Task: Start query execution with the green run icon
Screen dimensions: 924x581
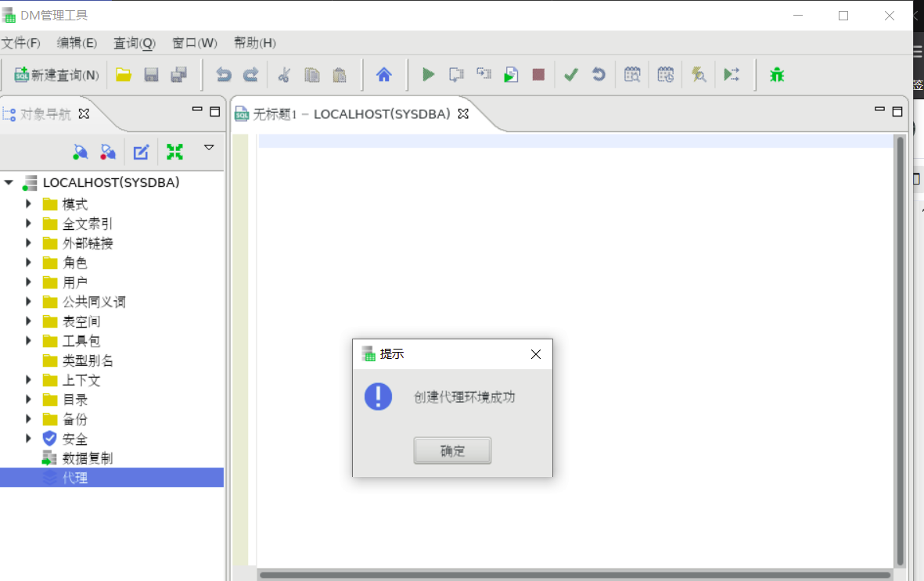Action: 427,74
